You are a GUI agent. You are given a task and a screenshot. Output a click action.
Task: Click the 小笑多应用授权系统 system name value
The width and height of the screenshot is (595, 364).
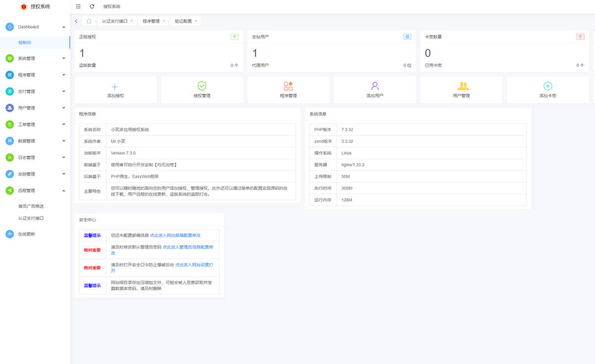coord(130,129)
